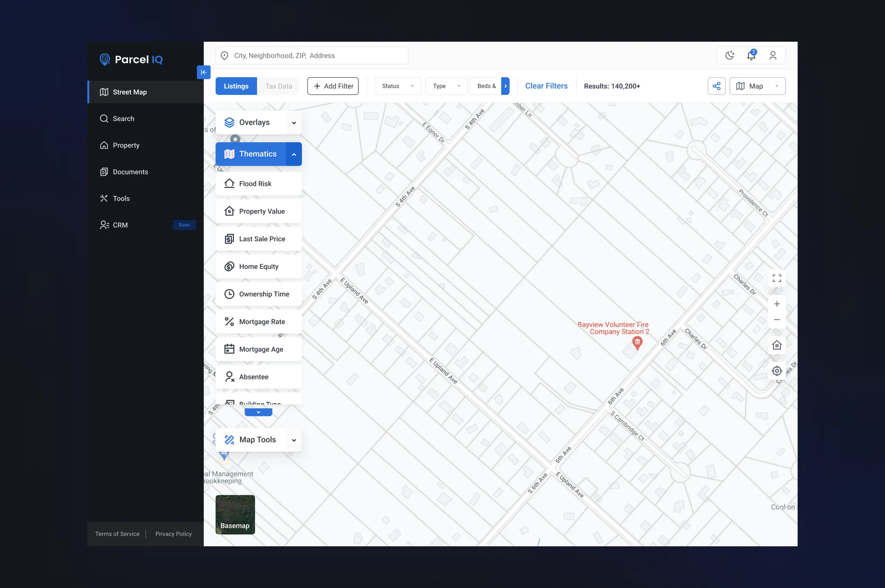Enter fullscreen map view

(x=776, y=278)
